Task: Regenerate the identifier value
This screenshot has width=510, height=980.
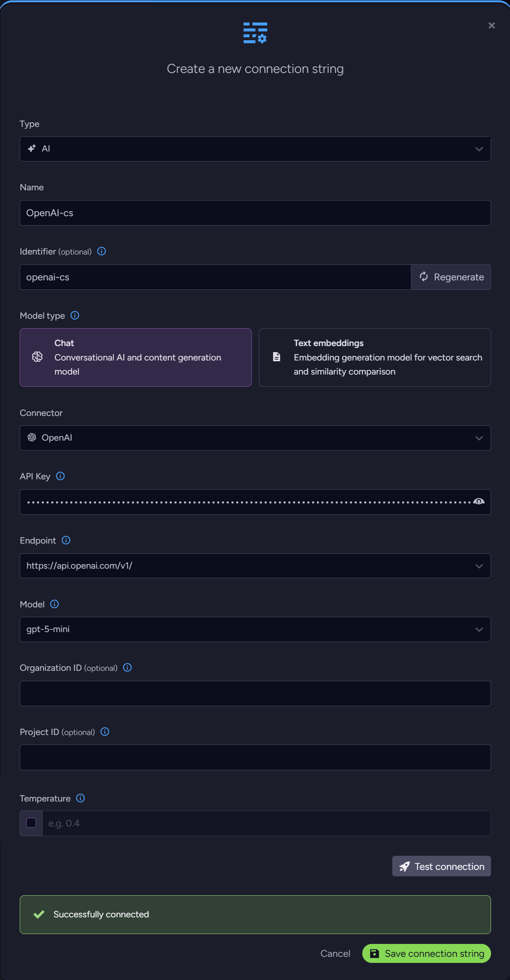Action: tap(451, 277)
